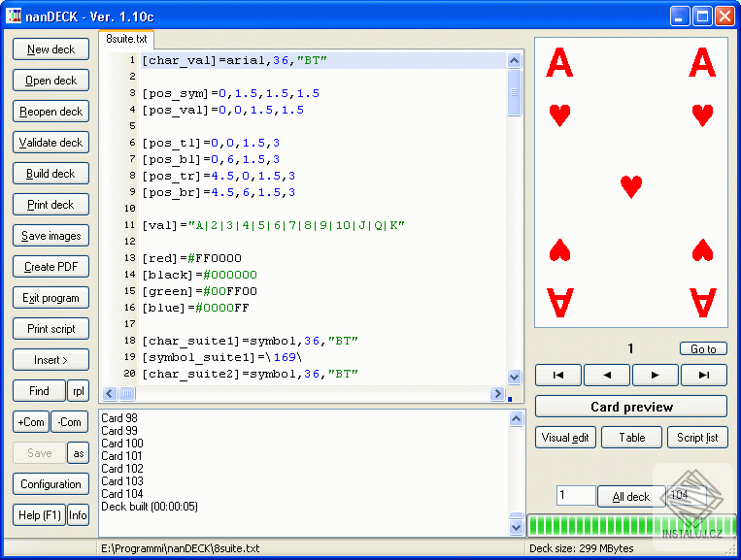
Task: Click the New deck button
Action: (x=51, y=49)
